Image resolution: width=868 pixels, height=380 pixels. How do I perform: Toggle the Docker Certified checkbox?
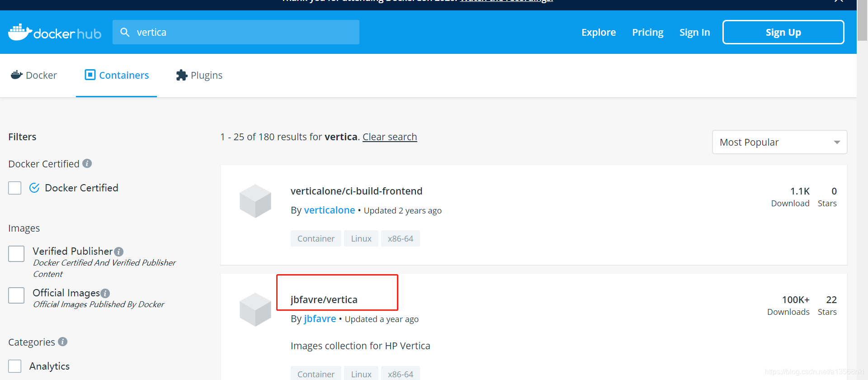point(15,188)
